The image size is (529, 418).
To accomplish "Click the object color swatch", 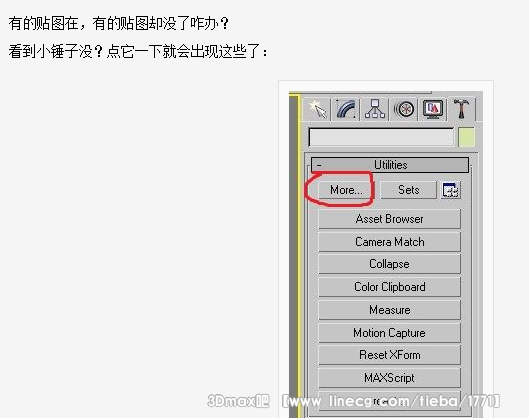I will tap(467, 137).
